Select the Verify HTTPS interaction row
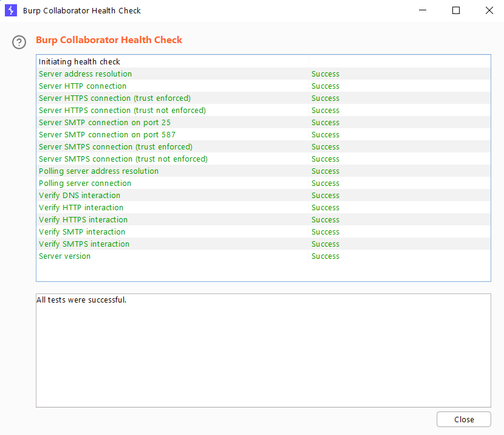 pyautogui.click(x=264, y=219)
